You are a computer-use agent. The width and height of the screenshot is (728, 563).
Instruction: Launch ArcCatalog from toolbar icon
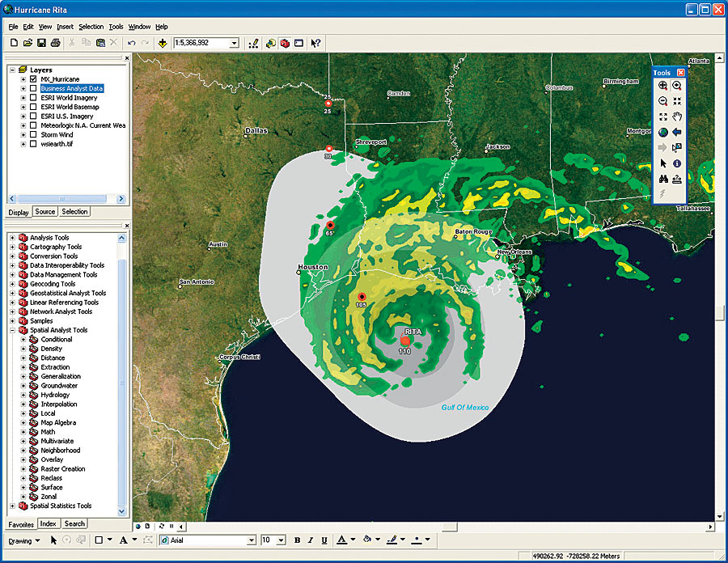click(x=271, y=43)
